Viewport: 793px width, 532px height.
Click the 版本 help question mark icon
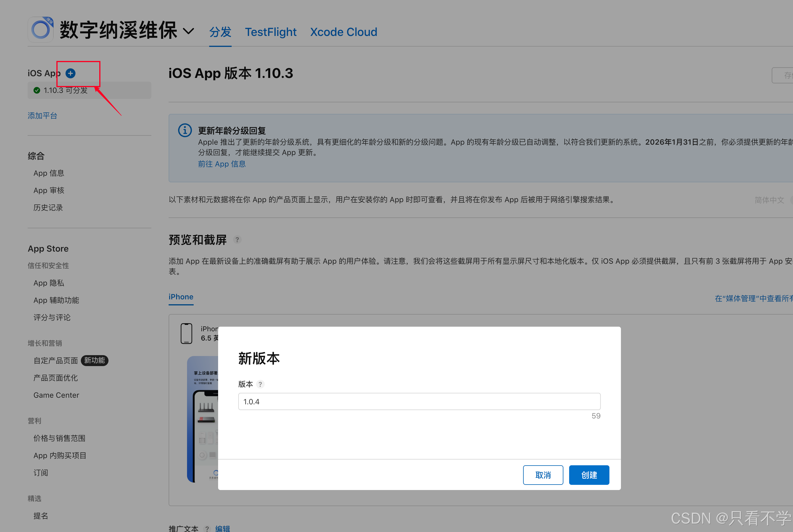(260, 384)
